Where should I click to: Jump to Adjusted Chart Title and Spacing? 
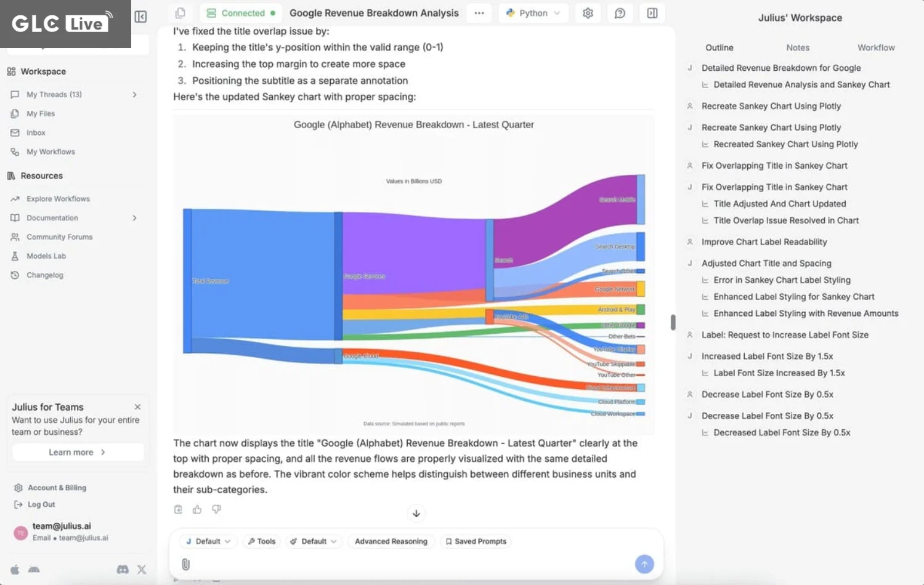pyautogui.click(x=766, y=264)
